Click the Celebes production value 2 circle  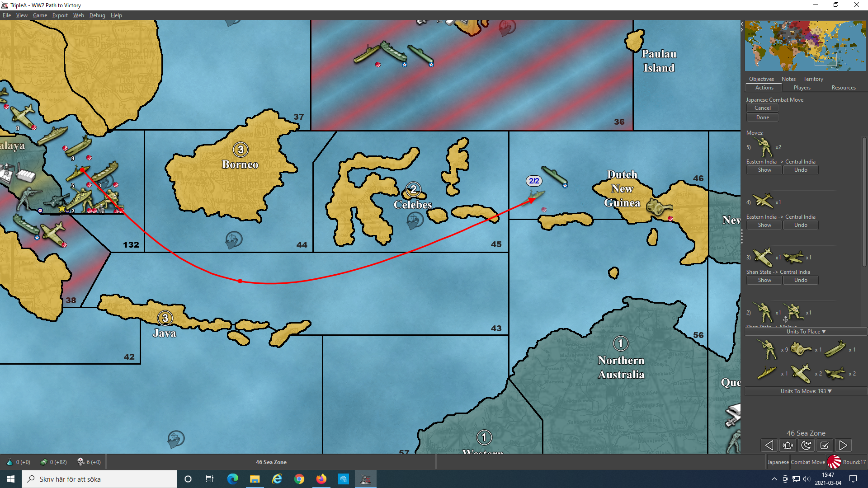point(413,189)
